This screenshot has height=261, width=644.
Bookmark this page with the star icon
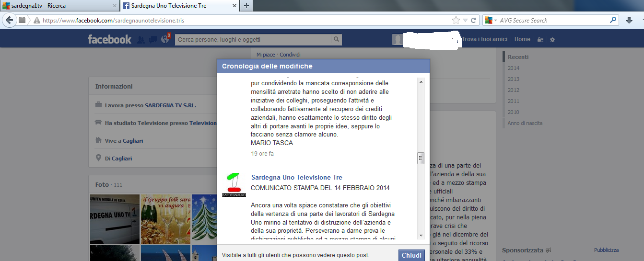coord(456,20)
